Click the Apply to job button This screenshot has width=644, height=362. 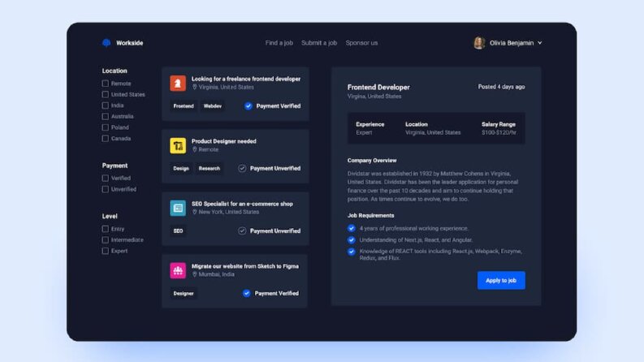[x=501, y=280]
